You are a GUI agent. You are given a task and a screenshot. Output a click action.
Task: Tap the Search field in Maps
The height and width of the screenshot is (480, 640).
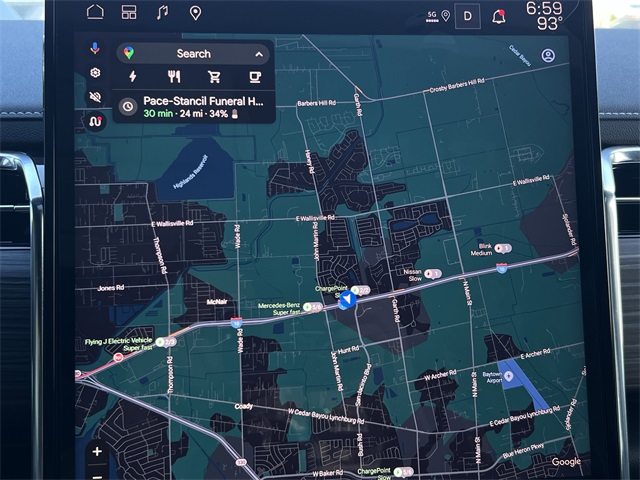pos(193,53)
